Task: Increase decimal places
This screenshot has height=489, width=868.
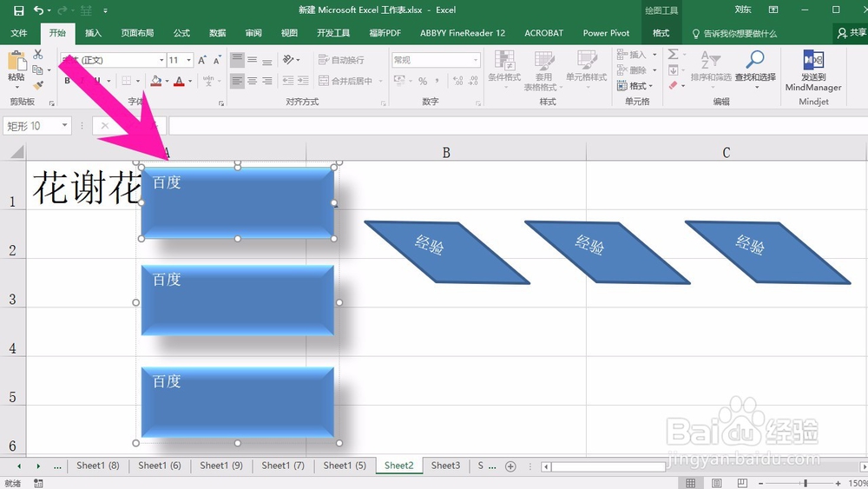Action: (x=457, y=81)
